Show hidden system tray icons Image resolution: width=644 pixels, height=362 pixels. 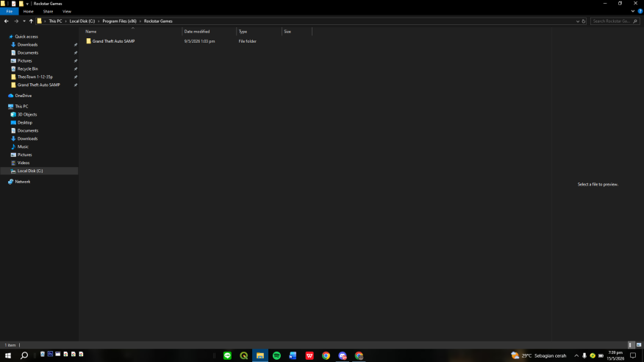click(576, 356)
